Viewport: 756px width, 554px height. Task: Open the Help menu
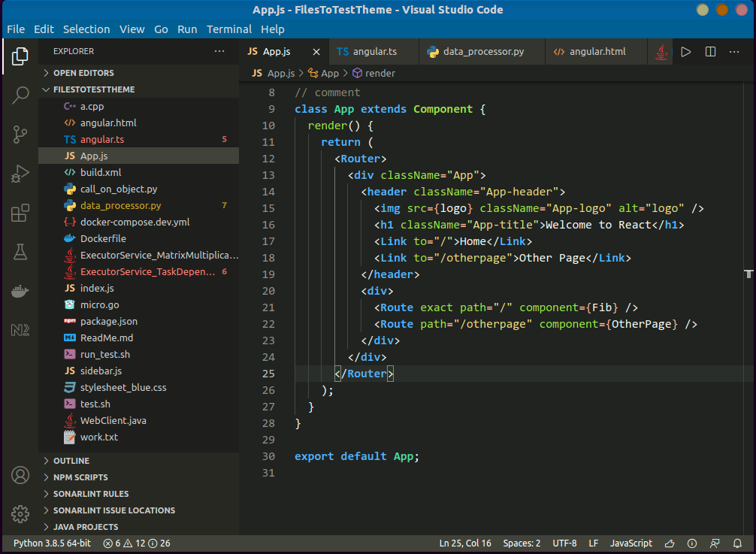[x=272, y=29]
